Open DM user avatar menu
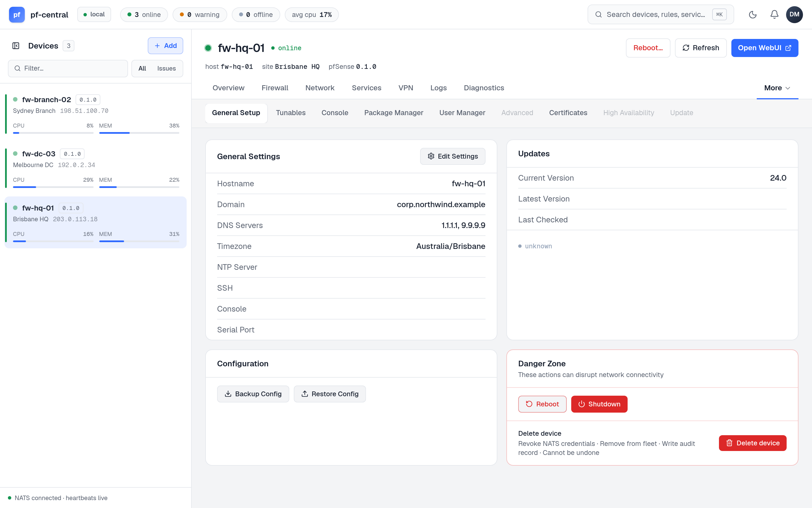The image size is (812, 508). coord(794,14)
